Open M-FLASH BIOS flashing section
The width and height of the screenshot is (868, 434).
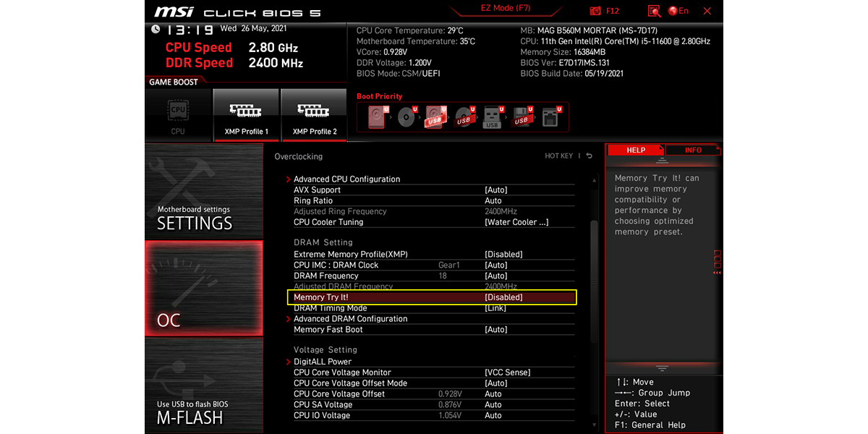pyautogui.click(x=204, y=386)
